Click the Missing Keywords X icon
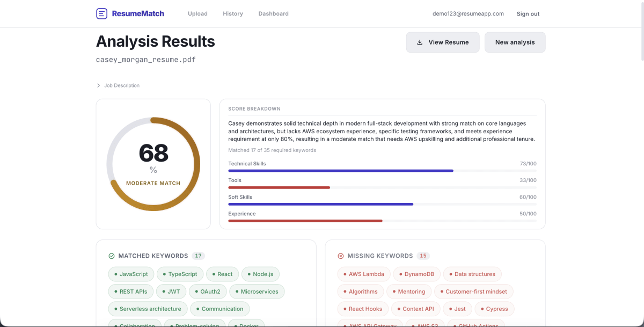 point(340,256)
